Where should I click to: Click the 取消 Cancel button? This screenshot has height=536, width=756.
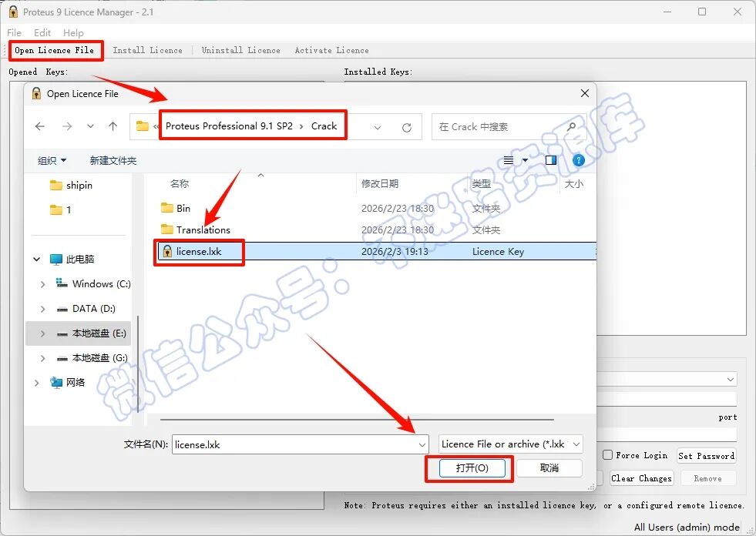(x=549, y=468)
